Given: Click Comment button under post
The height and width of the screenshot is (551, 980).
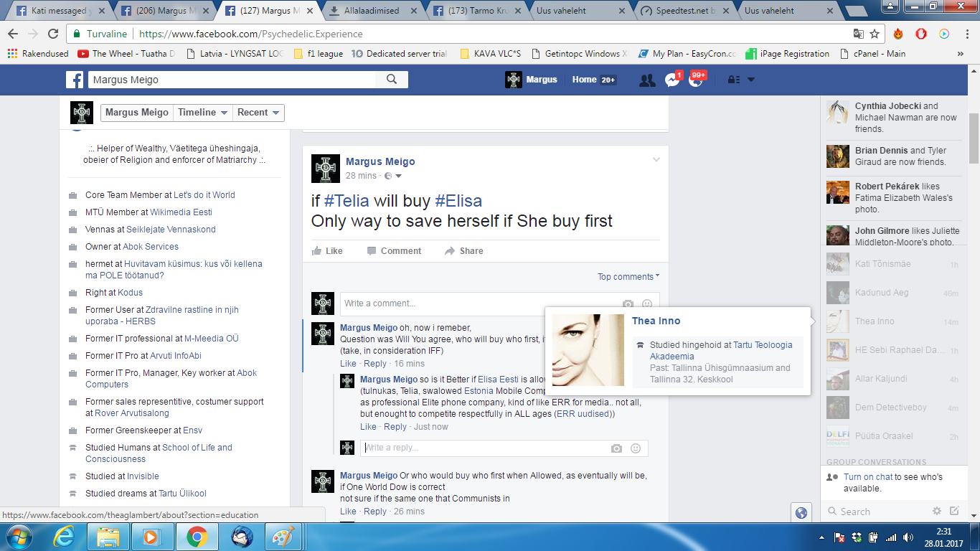Looking at the screenshot, I should coord(394,251).
